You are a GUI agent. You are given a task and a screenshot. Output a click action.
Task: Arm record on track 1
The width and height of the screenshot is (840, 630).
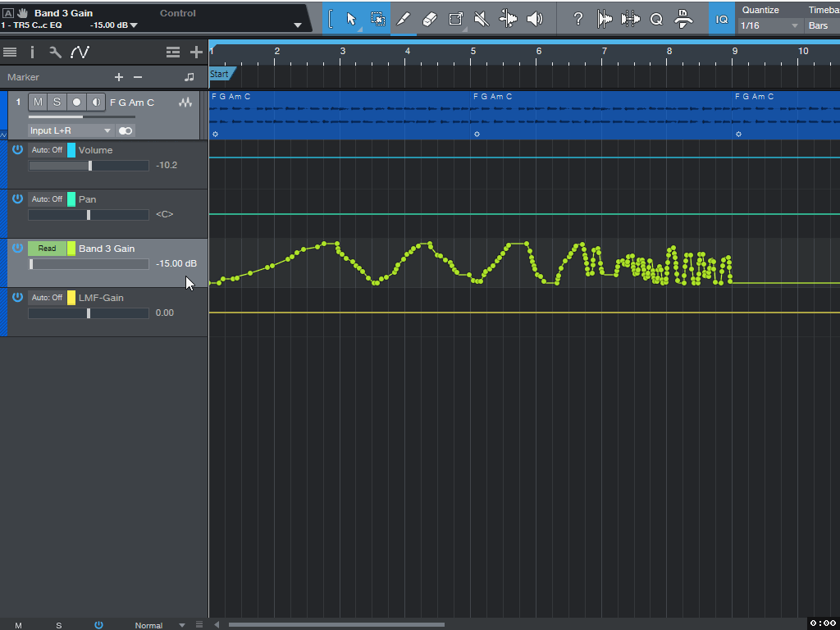pos(76,103)
